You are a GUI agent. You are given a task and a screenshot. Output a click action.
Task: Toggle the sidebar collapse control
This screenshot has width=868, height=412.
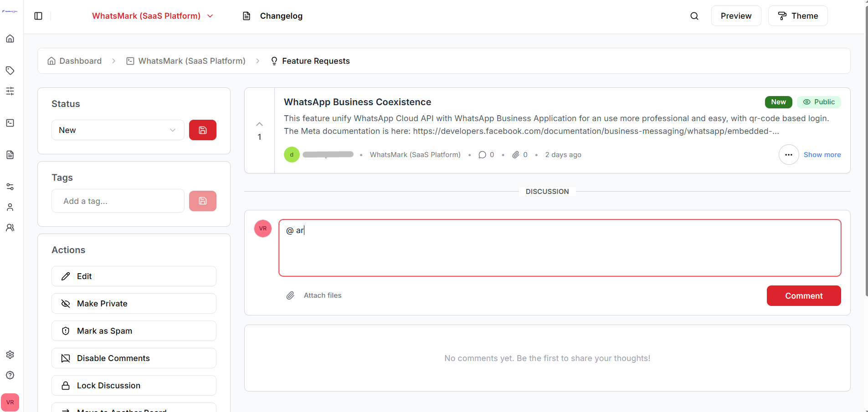pyautogui.click(x=38, y=15)
